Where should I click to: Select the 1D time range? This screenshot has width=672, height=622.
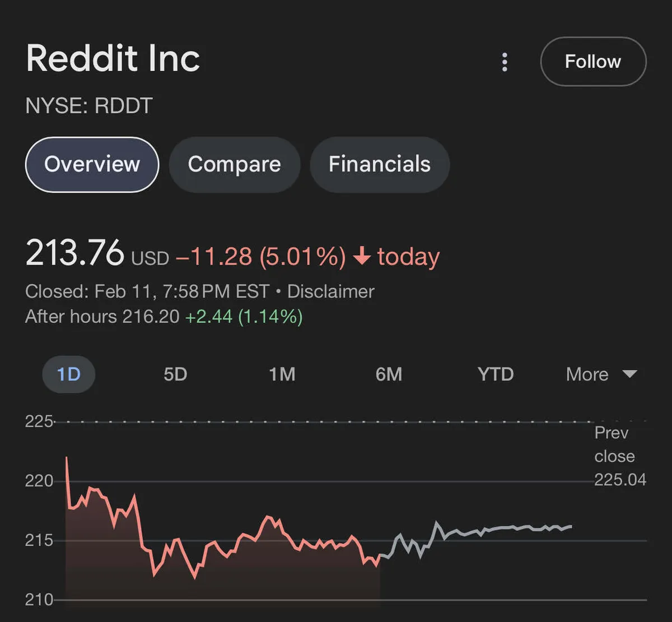(68, 374)
